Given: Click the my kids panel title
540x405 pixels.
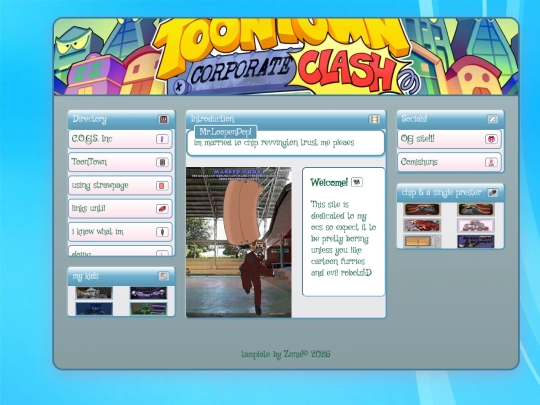Looking at the screenshot, I should coord(86,276).
